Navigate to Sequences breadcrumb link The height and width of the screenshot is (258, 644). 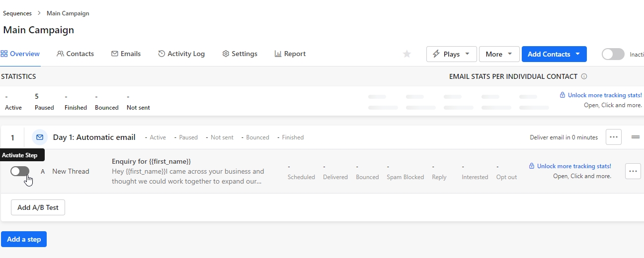click(x=17, y=13)
